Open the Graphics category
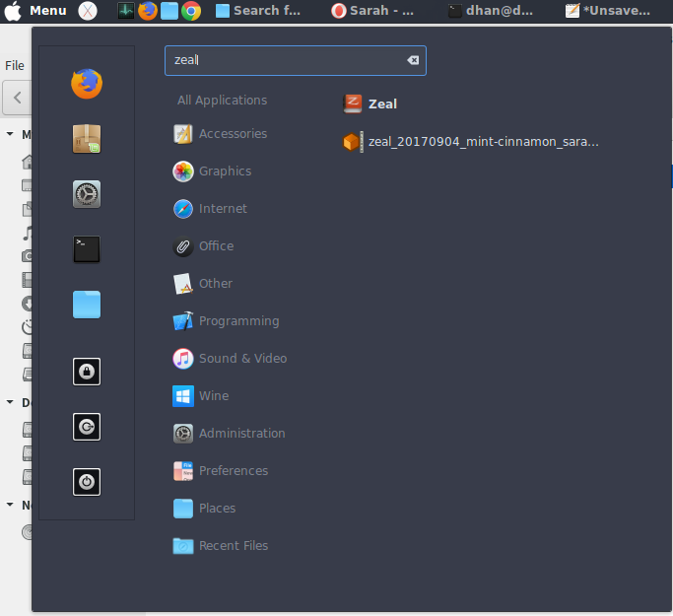Viewport: 673px width, 616px height. pyautogui.click(x=212, y=171)
